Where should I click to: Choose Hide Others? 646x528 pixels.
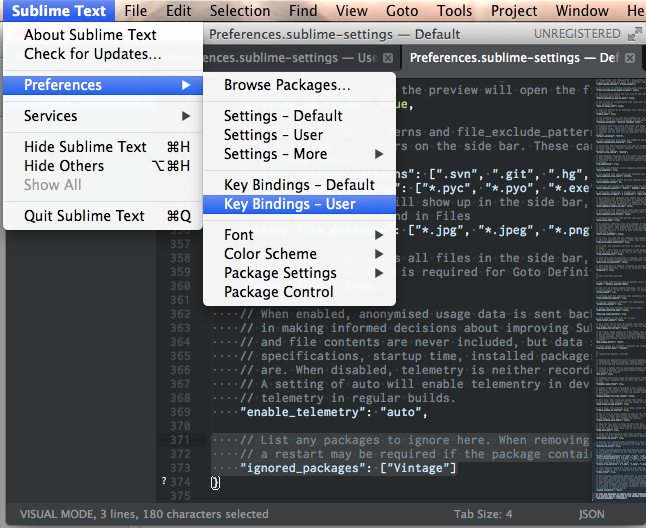103,166
